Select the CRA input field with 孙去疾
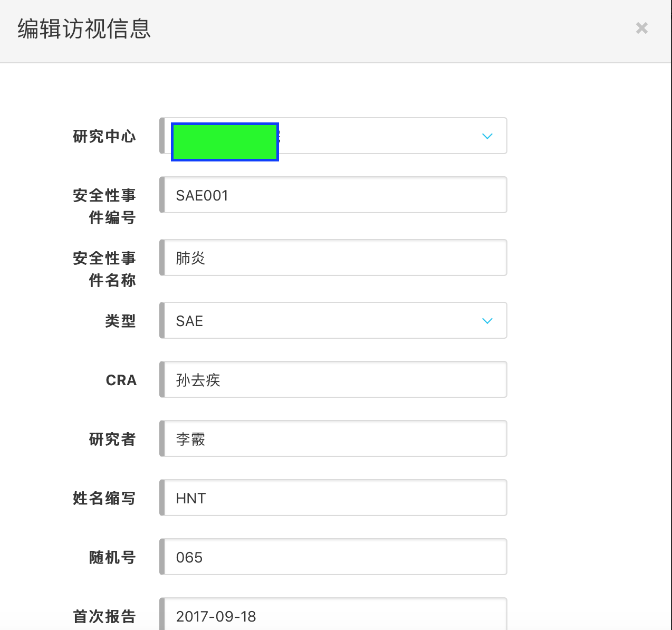 click(334, 380)
